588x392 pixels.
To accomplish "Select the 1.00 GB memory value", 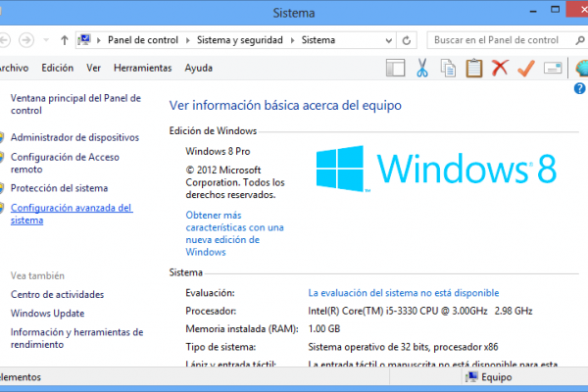I will coord(324,329).
